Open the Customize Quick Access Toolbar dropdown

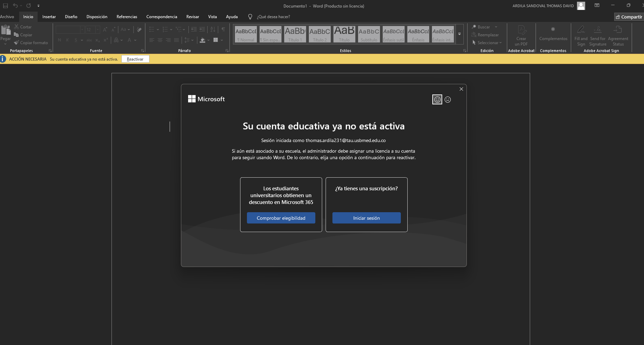point(38,6)
